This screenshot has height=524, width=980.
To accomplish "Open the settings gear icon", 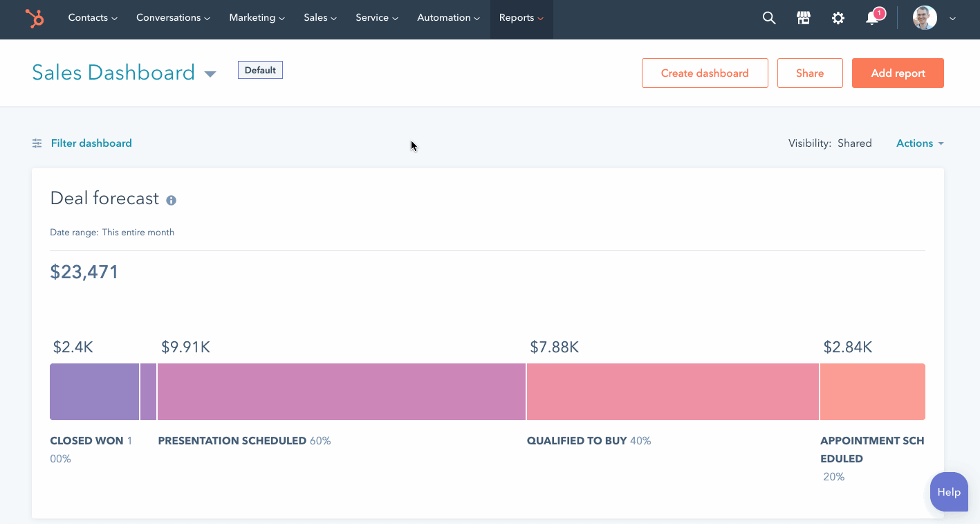I will pos(838,18).
